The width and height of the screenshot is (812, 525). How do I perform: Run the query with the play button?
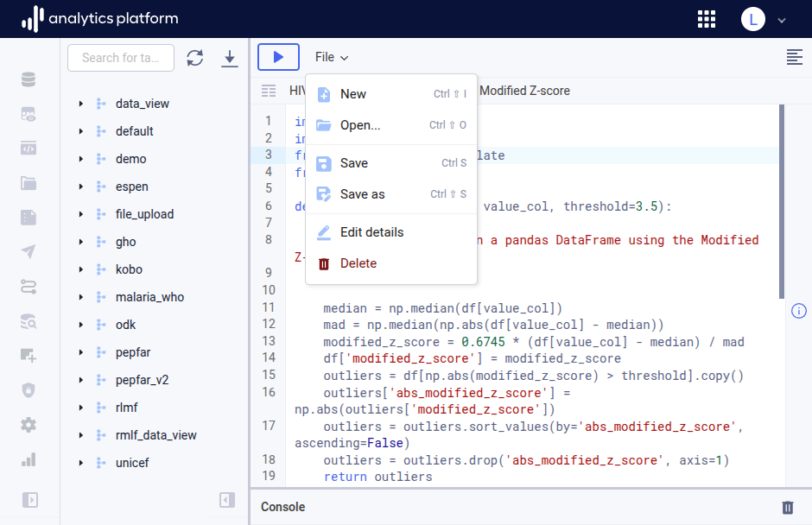279,57
